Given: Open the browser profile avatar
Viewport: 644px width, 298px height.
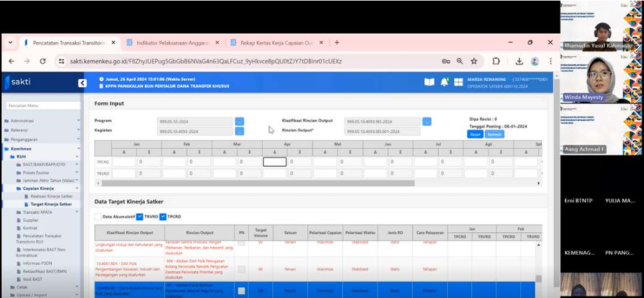Looking at the screenshot, I should [534, 61].
